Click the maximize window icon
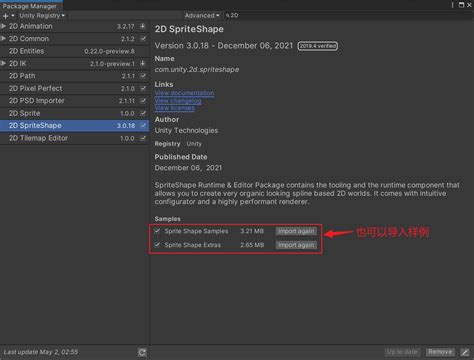This screenshot has width=474, height=360. tap(461, 5)
